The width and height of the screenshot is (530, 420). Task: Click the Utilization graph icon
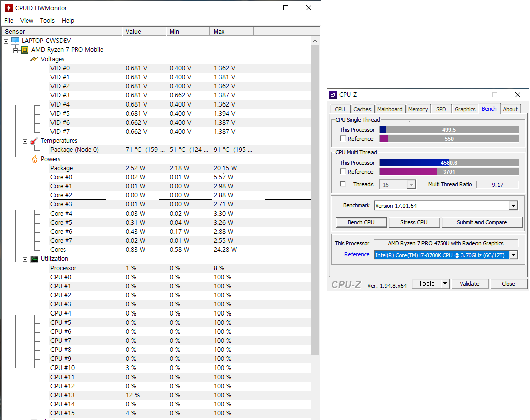[34, 259]
